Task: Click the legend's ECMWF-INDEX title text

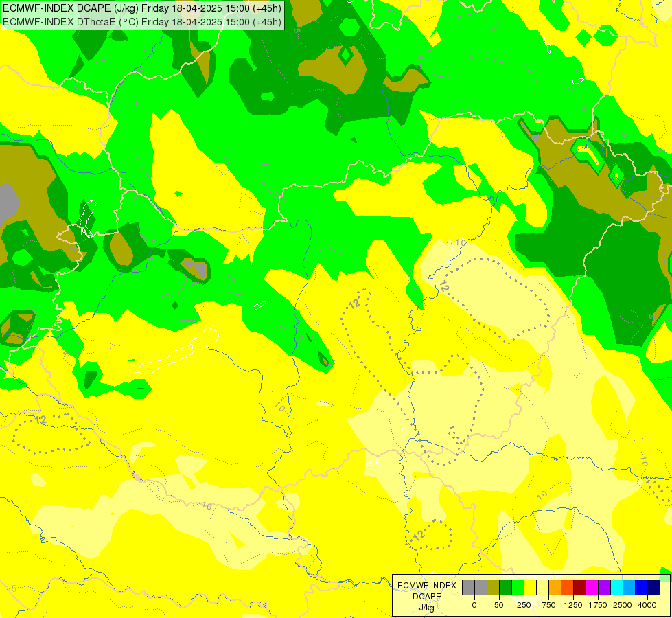Action: (427, 586)
